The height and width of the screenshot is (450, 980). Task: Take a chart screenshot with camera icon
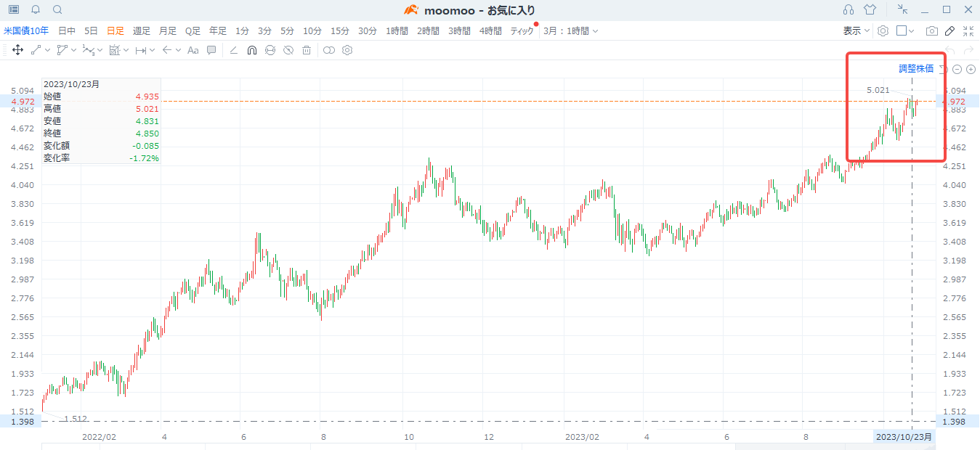click(931, 31)
